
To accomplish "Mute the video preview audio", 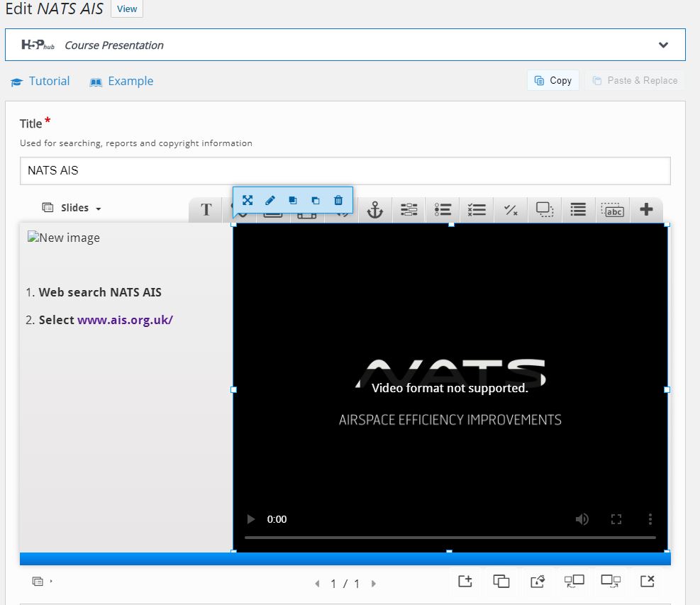I will [582, 519].
